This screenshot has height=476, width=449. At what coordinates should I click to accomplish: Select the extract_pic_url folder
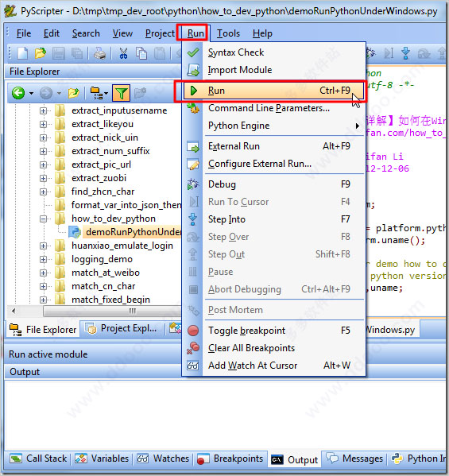101,164
